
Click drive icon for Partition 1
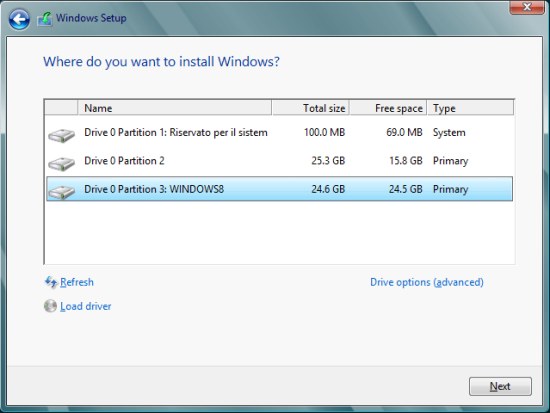(61, 135)
